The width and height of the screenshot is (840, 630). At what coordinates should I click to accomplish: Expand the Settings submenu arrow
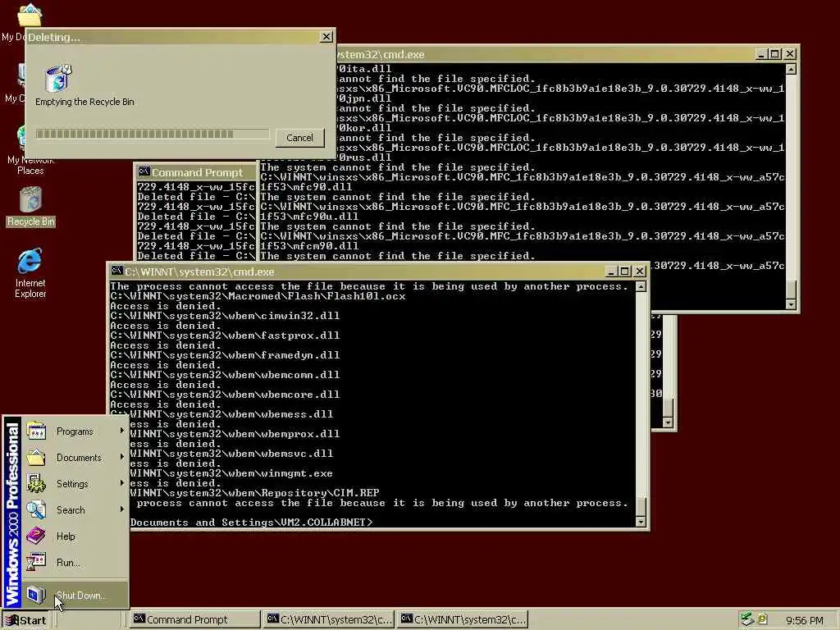click(x=122, y=483)
